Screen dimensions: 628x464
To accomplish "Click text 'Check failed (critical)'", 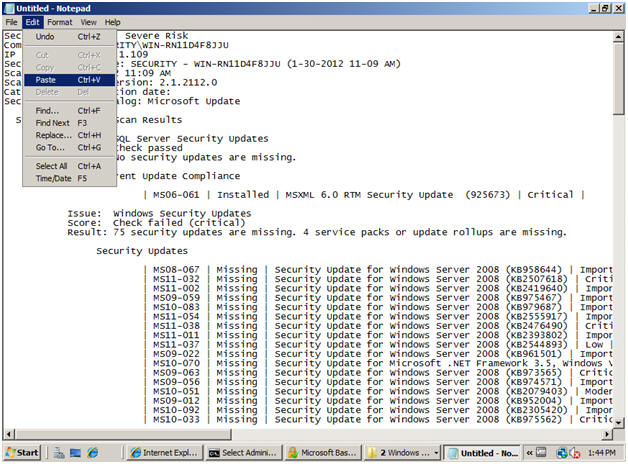I will tap(179, 223).
